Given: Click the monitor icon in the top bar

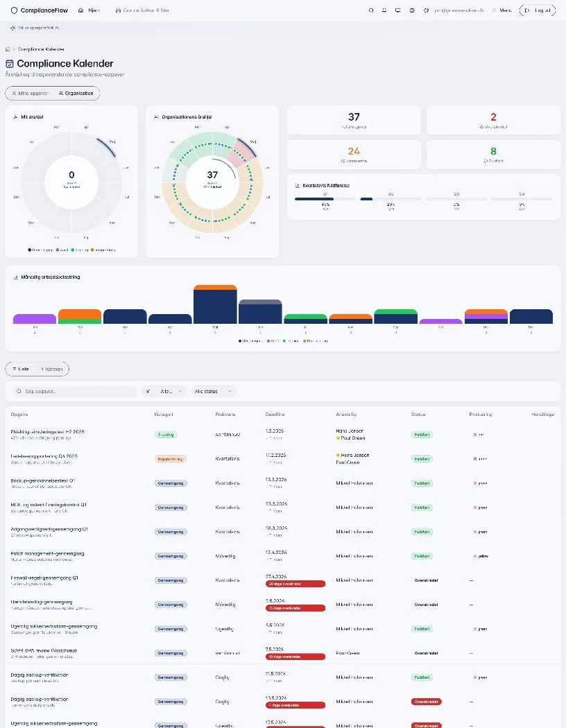Looking at the screenshot, I should [x=398, y=10].
